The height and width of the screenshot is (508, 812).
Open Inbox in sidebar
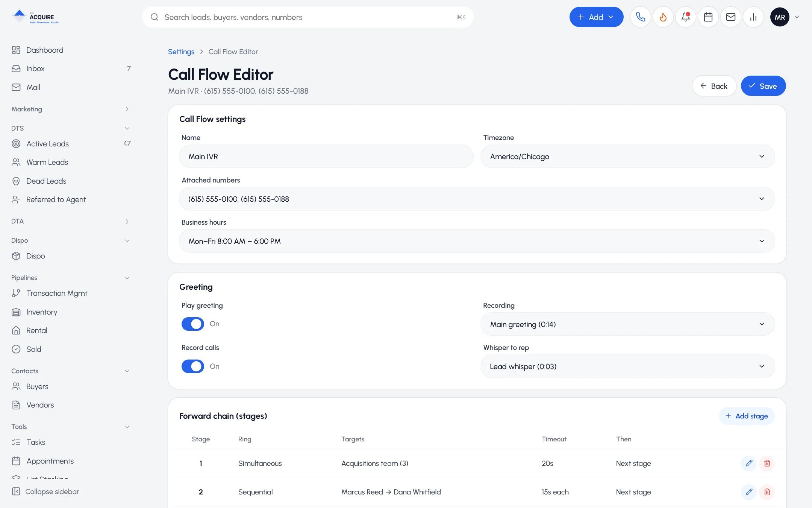tap(71, 68)
